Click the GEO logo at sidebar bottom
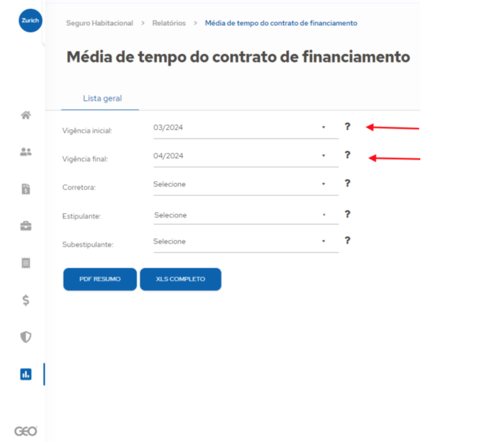Screen dimensions: 504x446 click(26, 431)
